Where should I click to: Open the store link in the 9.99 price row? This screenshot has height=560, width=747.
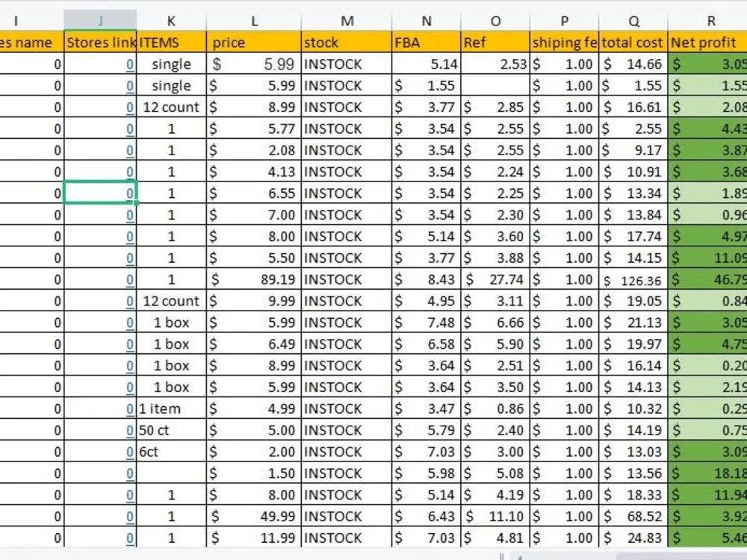pyautogui.click(x=130, y=301)
